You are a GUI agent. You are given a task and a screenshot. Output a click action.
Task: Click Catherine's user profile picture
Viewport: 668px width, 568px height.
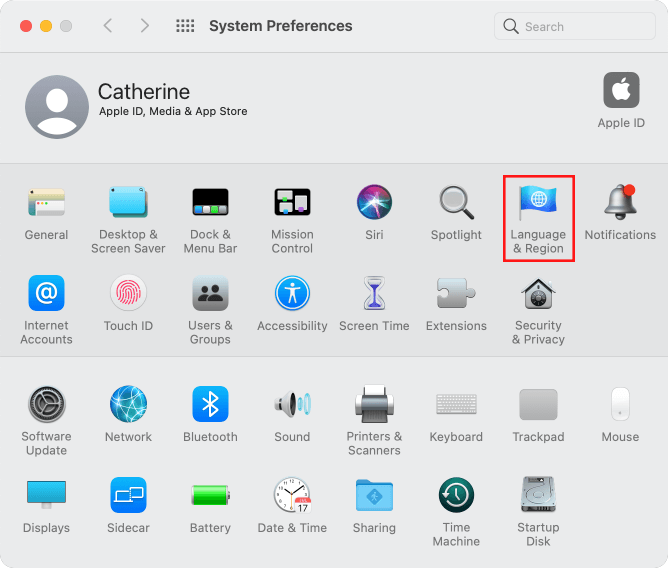pyautogui.click(x=56, y=106)
